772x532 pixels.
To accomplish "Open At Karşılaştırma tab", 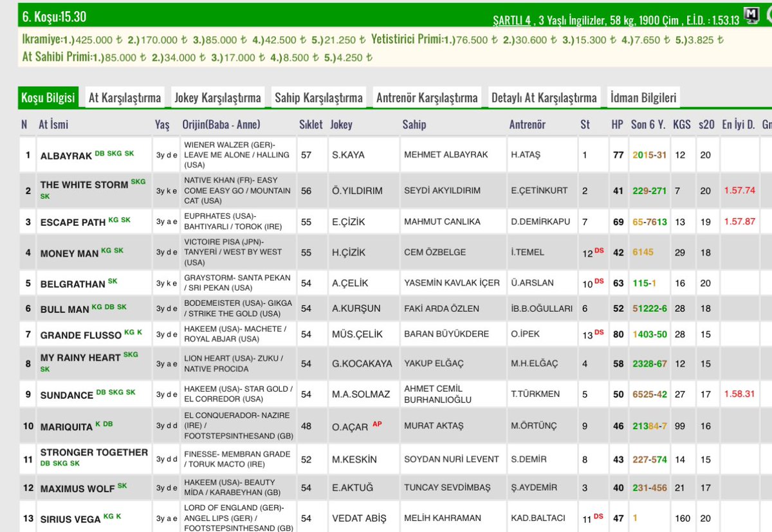I will (x=125, y=98).
